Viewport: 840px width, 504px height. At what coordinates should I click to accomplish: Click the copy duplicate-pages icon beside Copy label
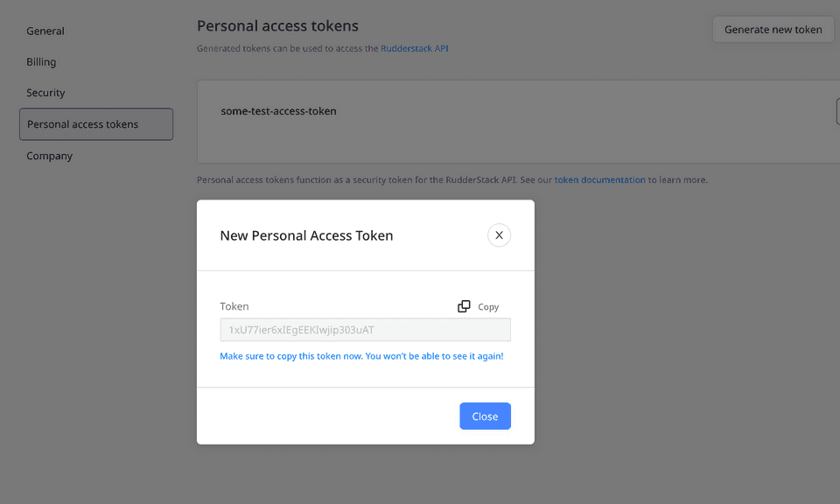[464, 305]
